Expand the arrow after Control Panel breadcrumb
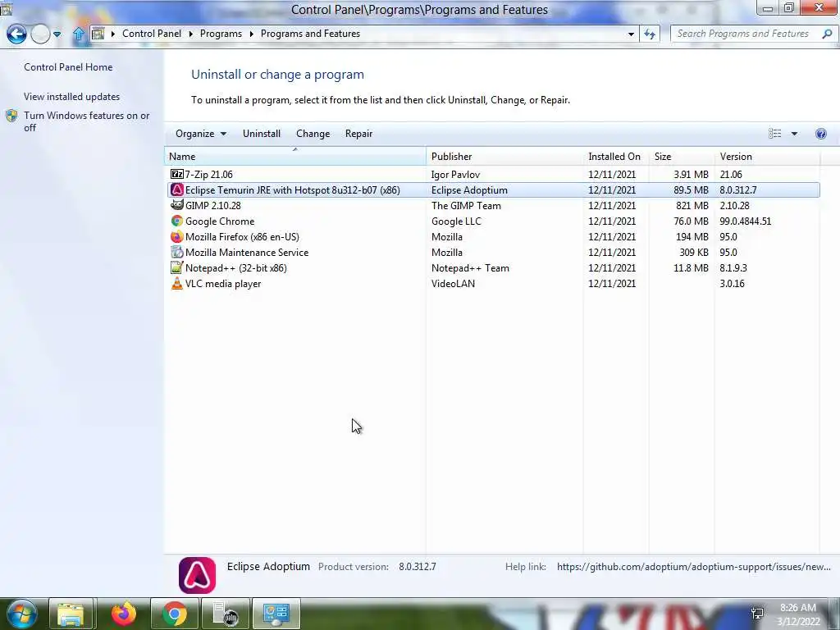 click(191, 34)
